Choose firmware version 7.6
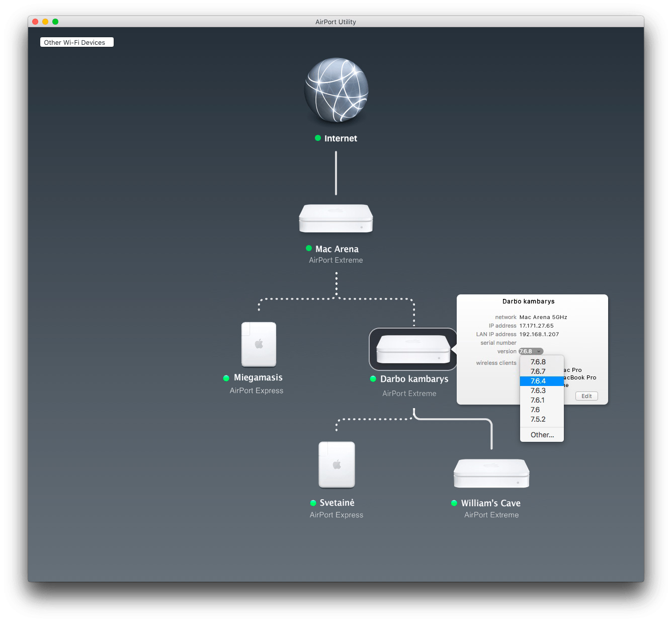Viewport: 672px width, 622px height. pos(542,410)
